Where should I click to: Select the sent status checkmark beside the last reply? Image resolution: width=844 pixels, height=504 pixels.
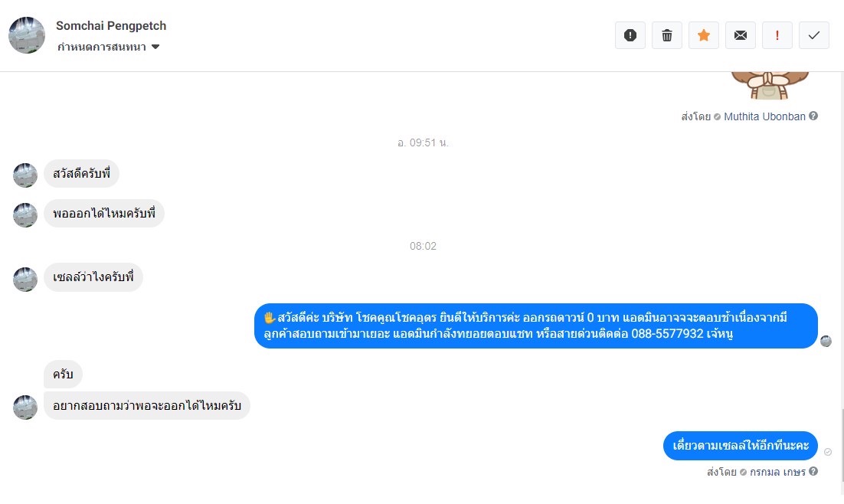click(x=828, y=452)
